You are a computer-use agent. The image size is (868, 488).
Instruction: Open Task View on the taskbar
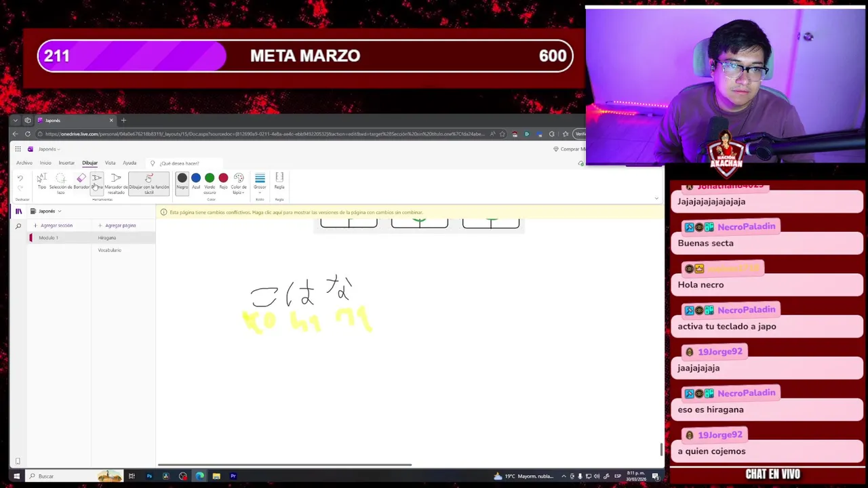tap(132, 476)
